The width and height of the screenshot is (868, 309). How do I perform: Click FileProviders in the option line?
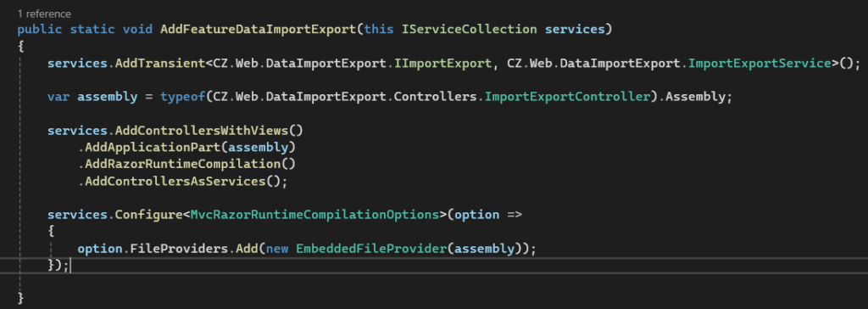click(180, 249)
